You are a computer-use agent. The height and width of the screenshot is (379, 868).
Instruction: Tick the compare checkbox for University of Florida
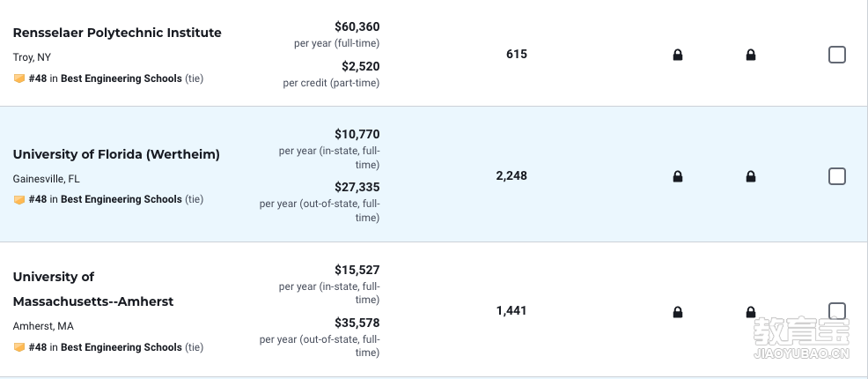(x=837, y=177)
